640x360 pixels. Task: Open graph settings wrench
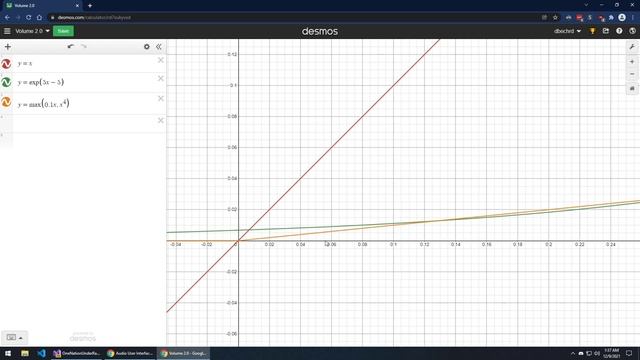click(x=632, y=47)
